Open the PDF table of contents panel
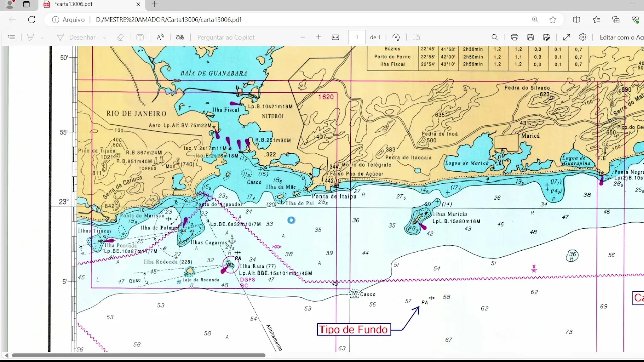This screenshot has width=644, height=362. pyautogui.click(x=11, y=37)
